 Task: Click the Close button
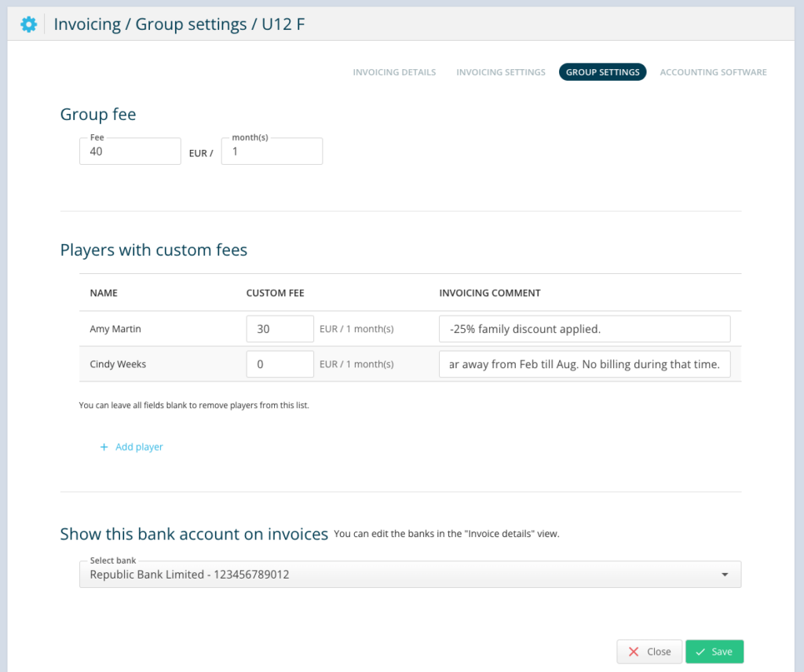pos(649,652)
